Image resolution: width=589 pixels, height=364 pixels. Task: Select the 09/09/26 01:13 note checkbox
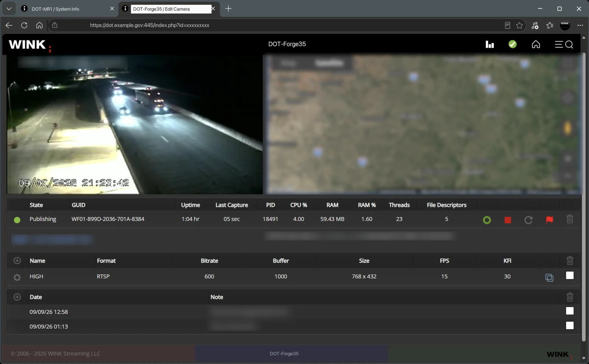pyautogui.click(x=570, y=325)
